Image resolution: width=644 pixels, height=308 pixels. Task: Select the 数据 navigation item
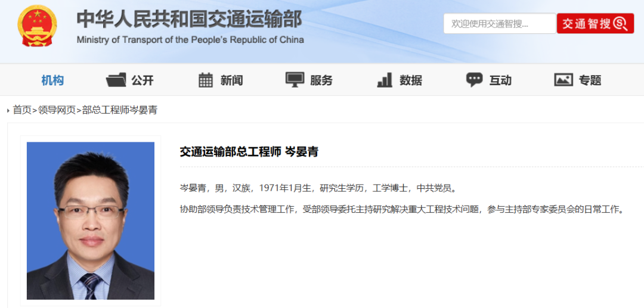411,80
